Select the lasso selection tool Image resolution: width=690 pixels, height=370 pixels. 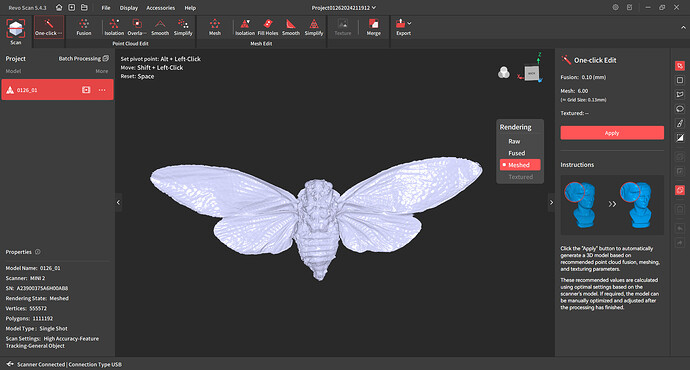680,109
